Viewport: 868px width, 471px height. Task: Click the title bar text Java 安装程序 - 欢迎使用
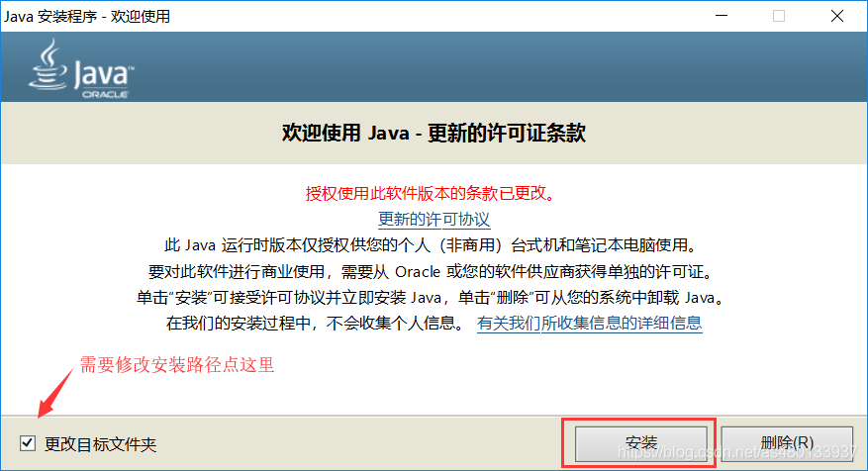(87, 17)
